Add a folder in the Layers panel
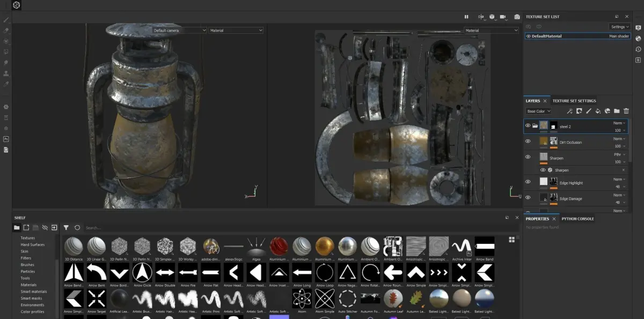The image size is (644, 319). (617, 111)
